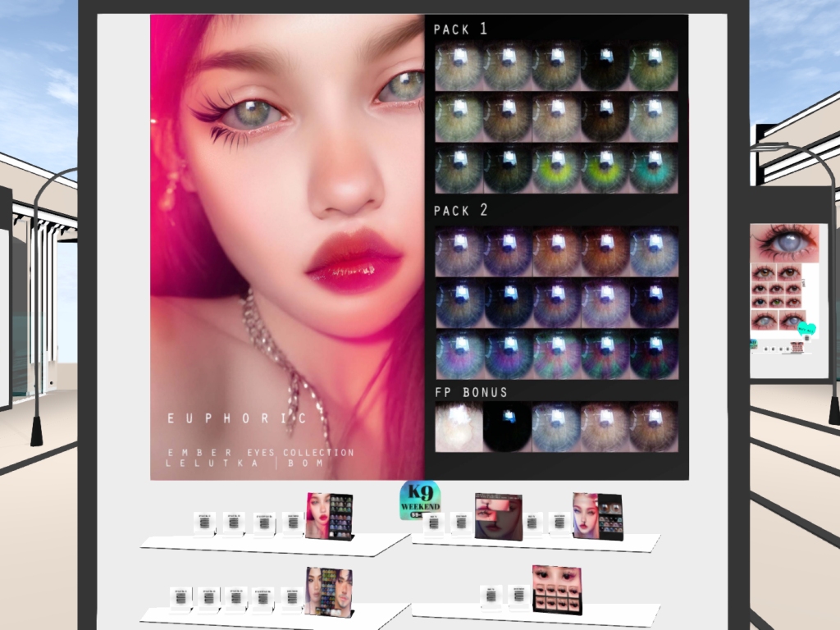The width and height of the screenshot is (840, 630).
Task: Select leftmost white box beside the lashes display
Action: (491, 597)
